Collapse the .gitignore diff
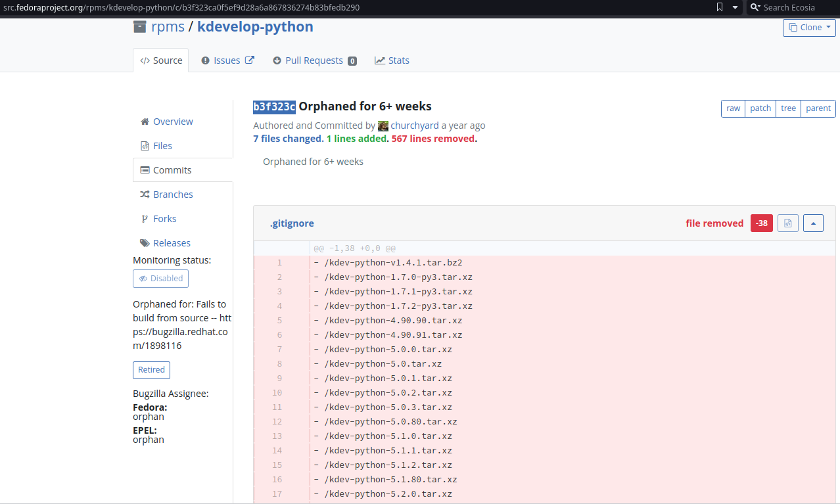Viewport: 840px width, 504px height. coord(813,223)
